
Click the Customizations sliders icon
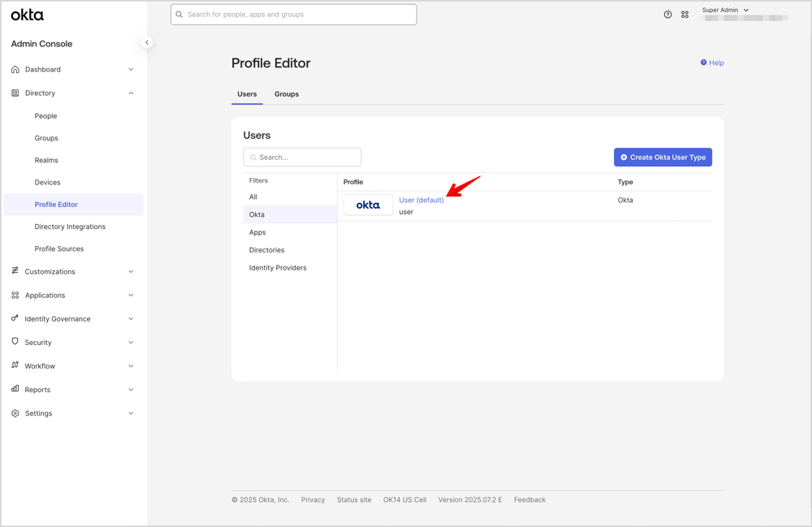[15, 270]
